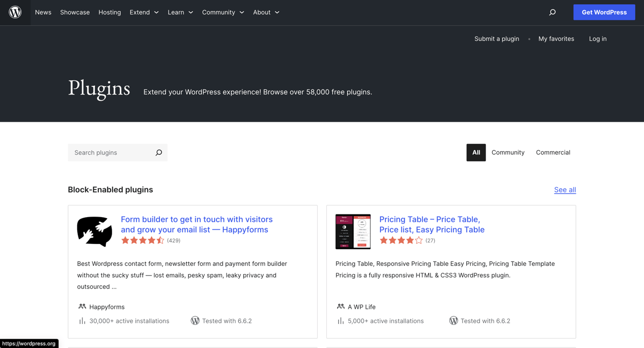The width and height of the screenshot is (644, 348).
Task: Expand the Learn menu
Action: click(x=180, y=12)
